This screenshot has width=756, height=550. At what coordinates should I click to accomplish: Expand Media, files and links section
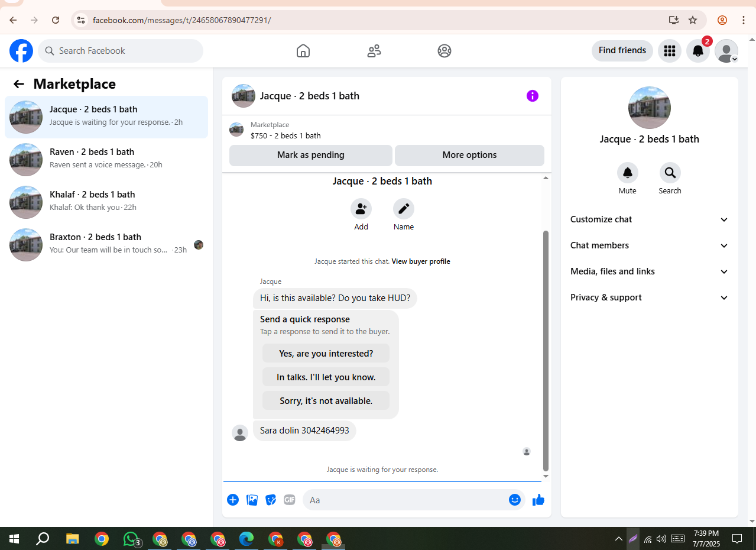tap(649, 271)
